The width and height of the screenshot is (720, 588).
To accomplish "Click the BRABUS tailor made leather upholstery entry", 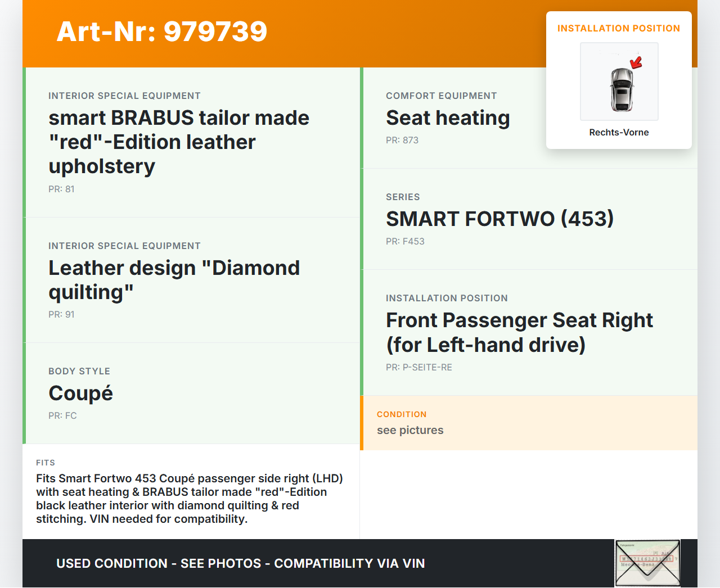I will click(x=191, y=143).
